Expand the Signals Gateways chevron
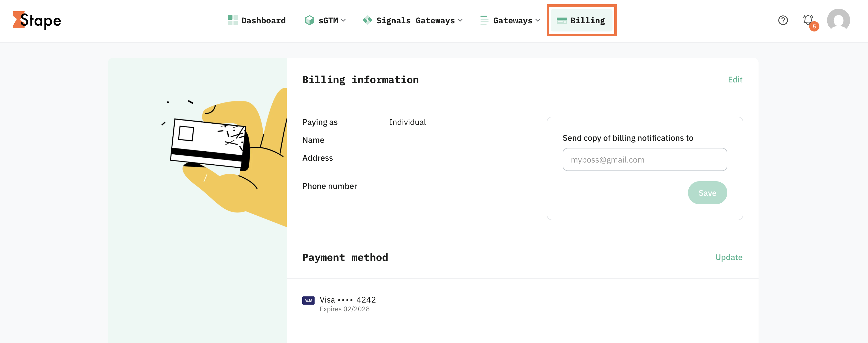Image resolution: width=868 pixels, height=343 pixels. tap(460, 20)
